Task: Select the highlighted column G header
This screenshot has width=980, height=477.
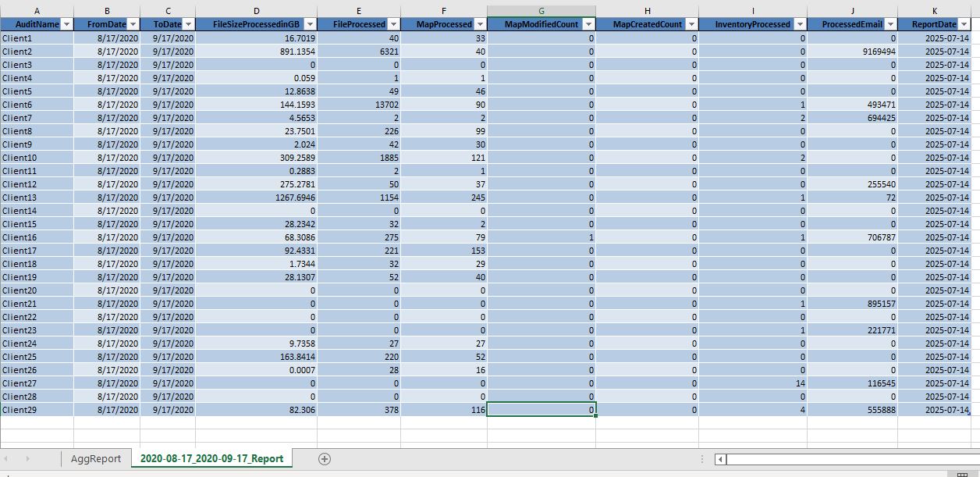Action: coord(541,11)
